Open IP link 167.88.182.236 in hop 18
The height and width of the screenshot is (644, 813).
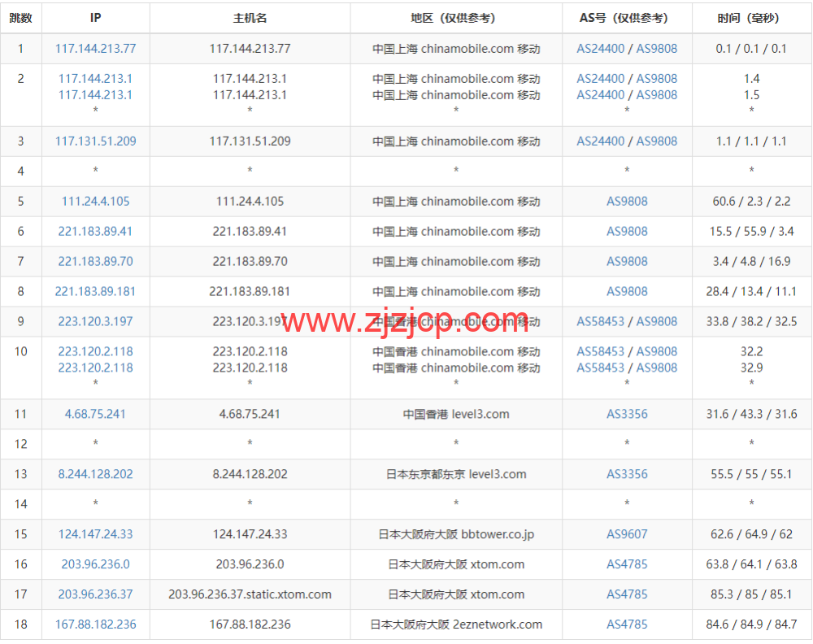point(95,624)
